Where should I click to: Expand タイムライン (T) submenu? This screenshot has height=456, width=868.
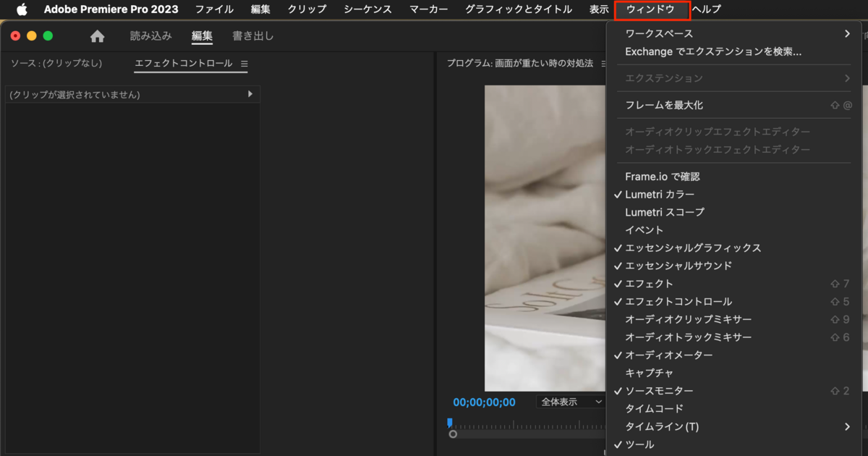pyautogui.click(x=734, y=426)
